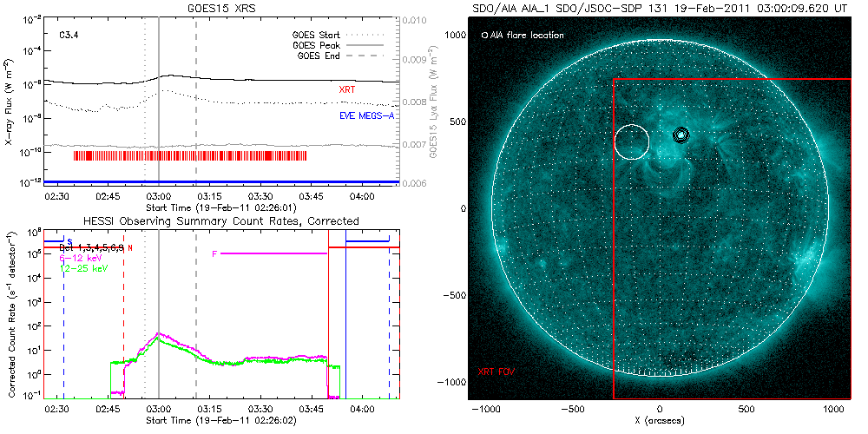Click the AIA flare location legend entry
The width and height of the screenshot is (868, 434).
point(521,36)
